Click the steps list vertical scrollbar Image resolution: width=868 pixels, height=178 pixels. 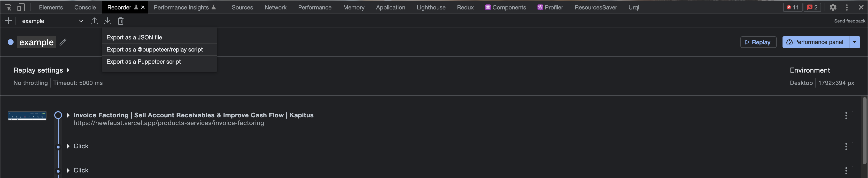(864, 131)
